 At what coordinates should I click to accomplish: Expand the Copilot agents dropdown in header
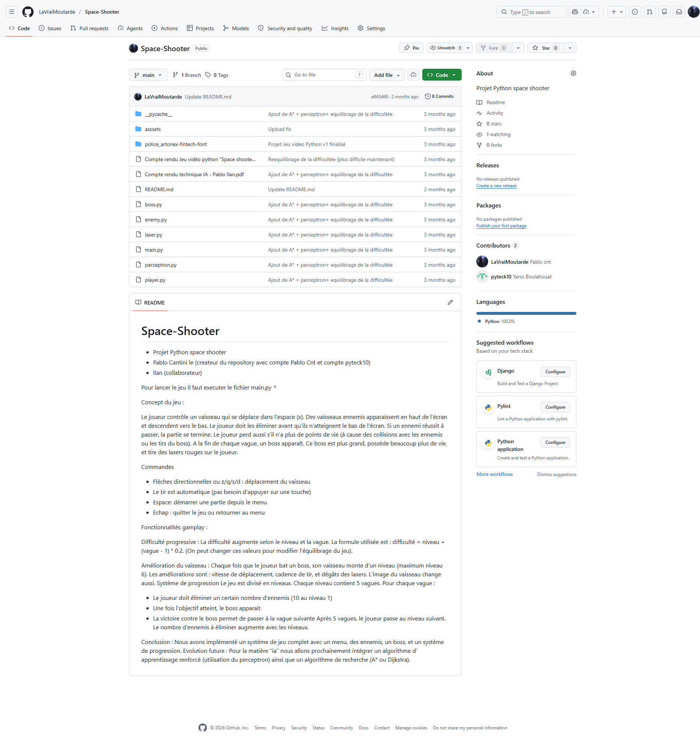(590, 12)
